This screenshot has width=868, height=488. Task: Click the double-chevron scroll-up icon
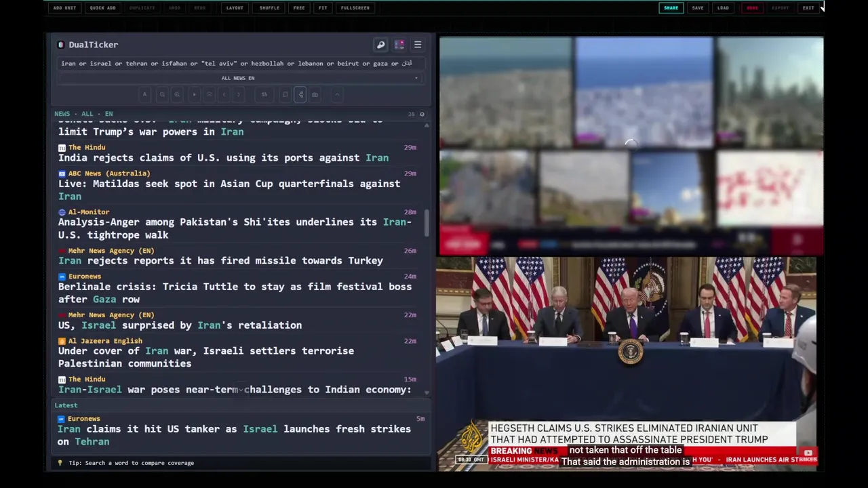[210, 94]
